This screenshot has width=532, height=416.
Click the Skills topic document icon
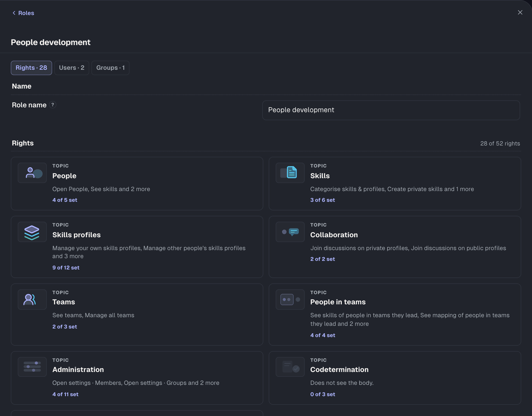click(x=290, y=173)
